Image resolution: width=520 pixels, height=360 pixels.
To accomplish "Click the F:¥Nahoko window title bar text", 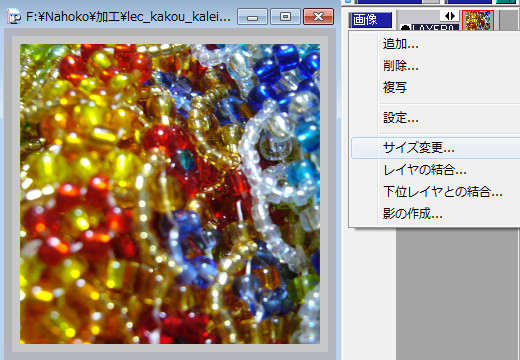I will [128, 17].
